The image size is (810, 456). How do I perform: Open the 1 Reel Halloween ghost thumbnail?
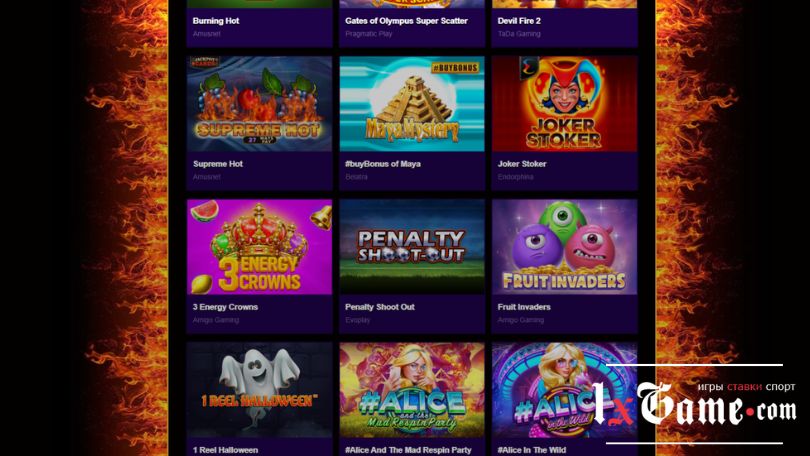259,390
